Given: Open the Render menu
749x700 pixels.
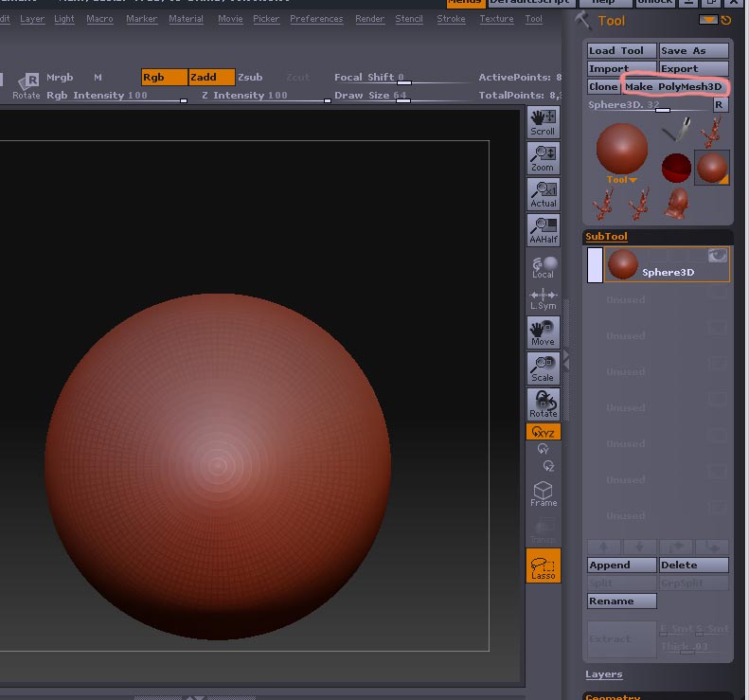Looking at the screenshot, I should (369, 19).
